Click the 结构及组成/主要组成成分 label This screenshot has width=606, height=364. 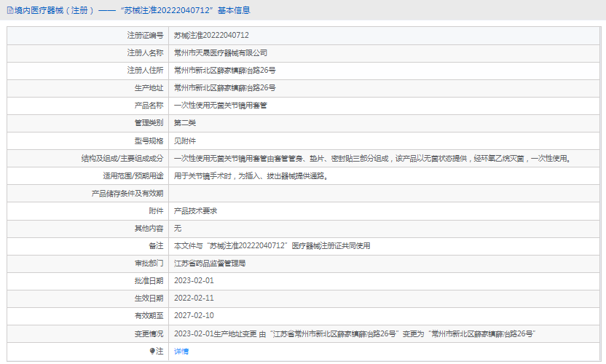point(122,159)
